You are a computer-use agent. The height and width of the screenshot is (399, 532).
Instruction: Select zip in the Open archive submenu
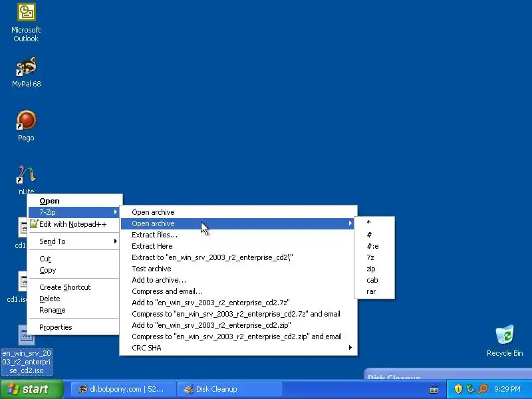click(374, 269)
